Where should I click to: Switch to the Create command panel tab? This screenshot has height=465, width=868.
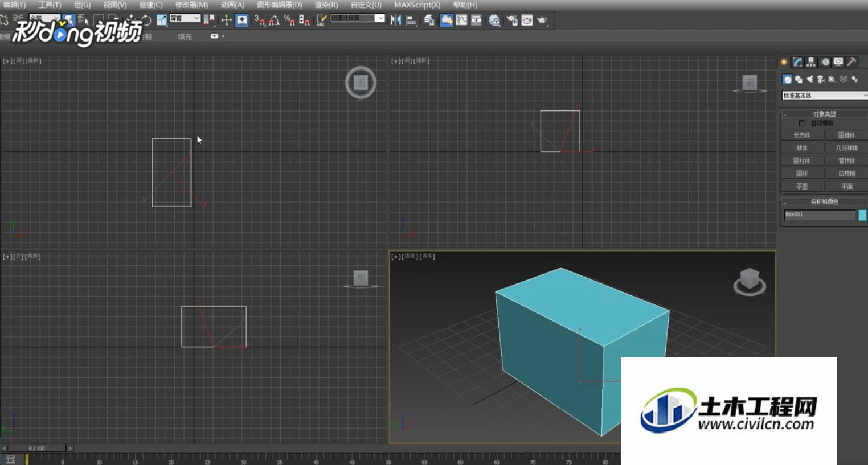pos(784,62)
